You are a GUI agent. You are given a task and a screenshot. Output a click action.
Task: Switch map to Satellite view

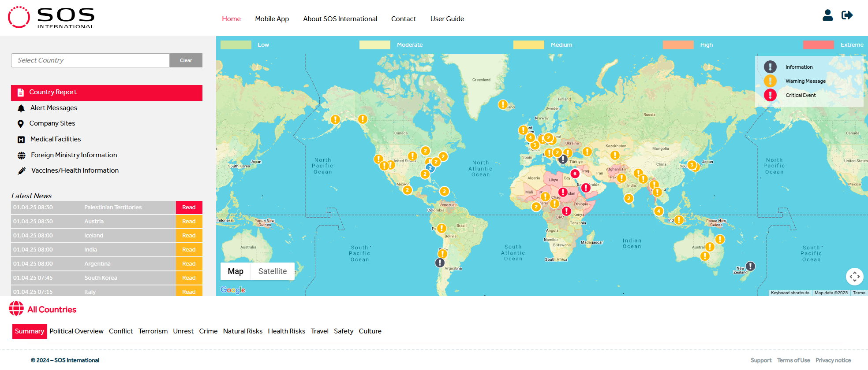273,271
